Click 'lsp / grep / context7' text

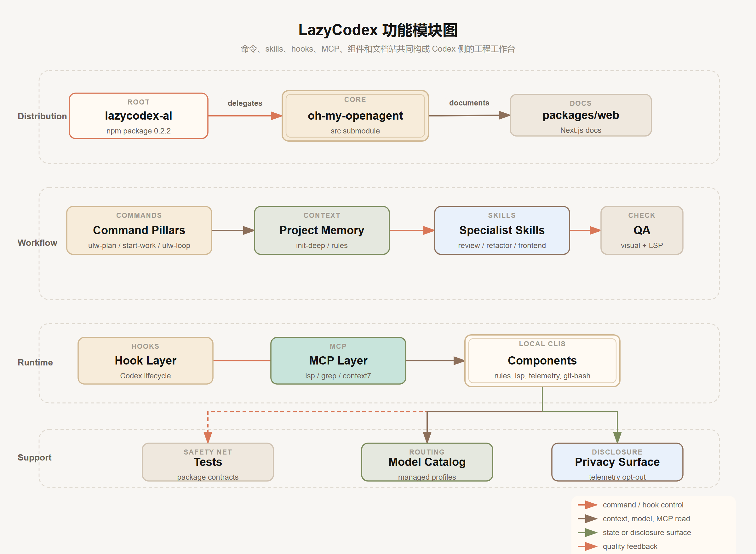(x=338, y=376)
